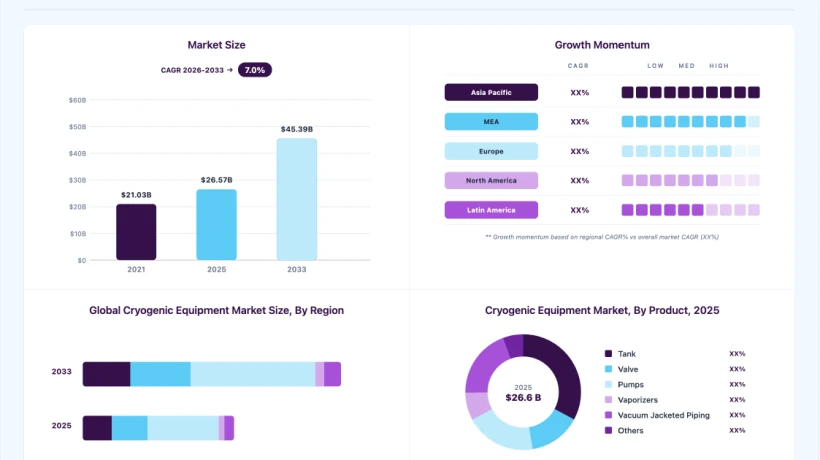Click the Valve legend color swatch
Screen dimensions: 820x460
608,369
